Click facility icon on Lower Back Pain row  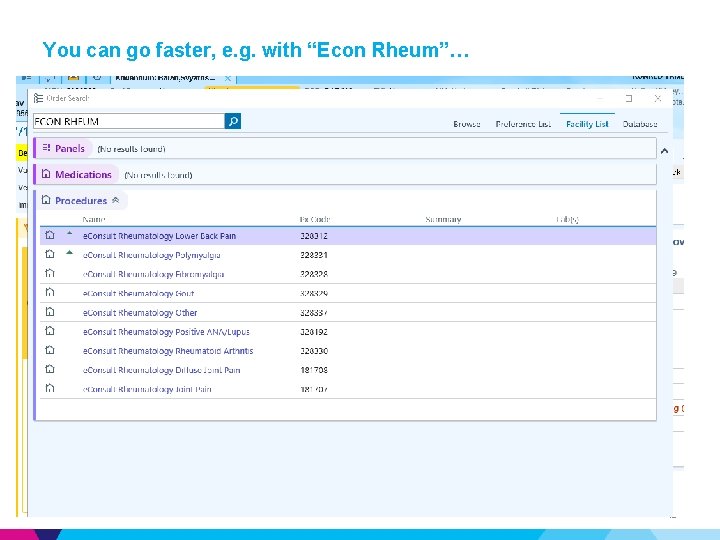click(50, 235)
